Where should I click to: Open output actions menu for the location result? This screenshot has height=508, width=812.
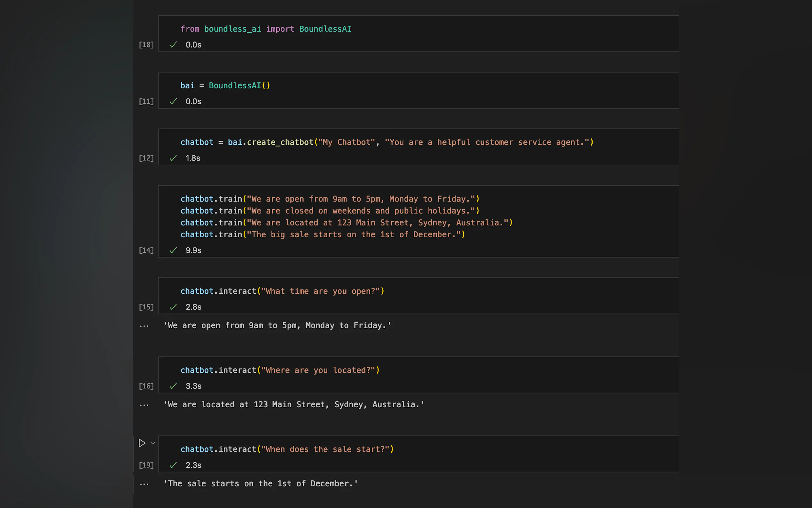click(144, 405)
